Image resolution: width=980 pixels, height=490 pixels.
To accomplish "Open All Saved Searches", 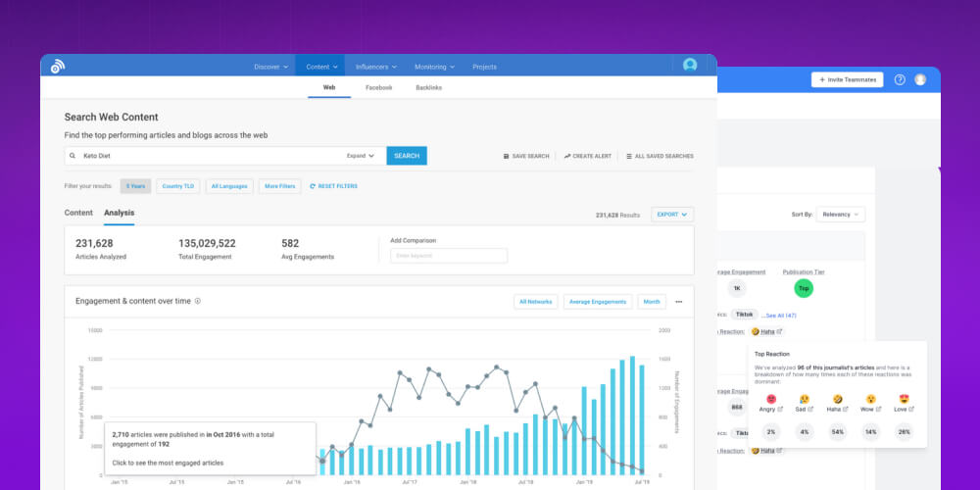I will point(660,156).
